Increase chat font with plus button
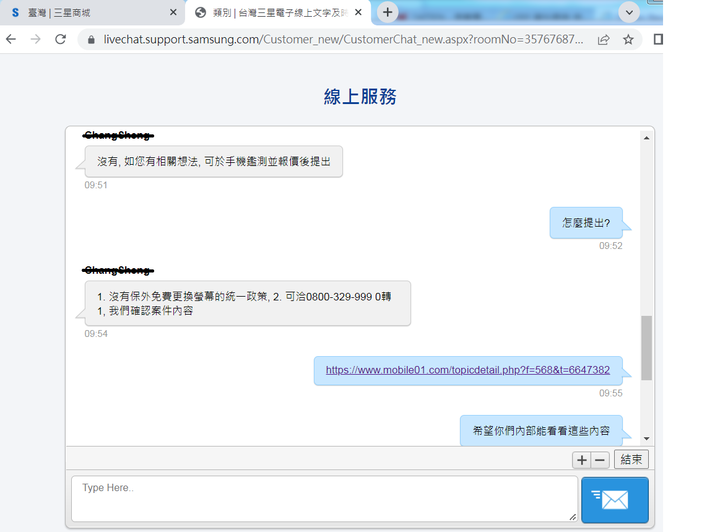This screenshot has width=720, height=532. click(x=582, y=460)
